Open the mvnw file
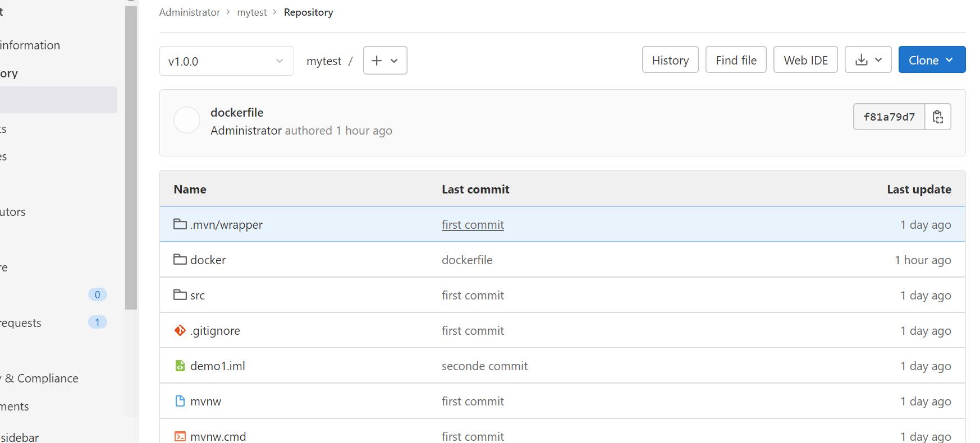980x443 pixels. pos(205,402)
